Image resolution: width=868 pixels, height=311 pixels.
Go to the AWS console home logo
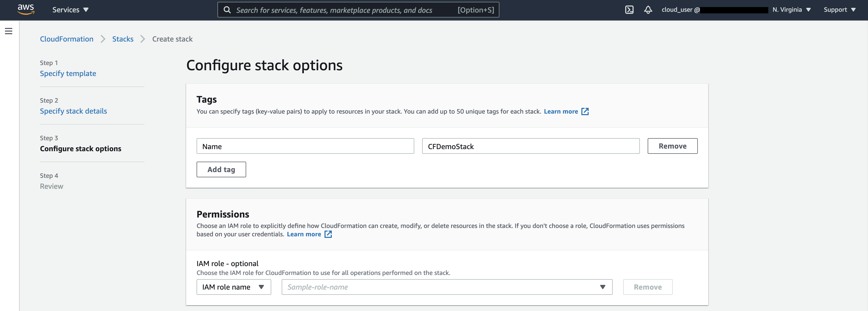click(26, 9)
